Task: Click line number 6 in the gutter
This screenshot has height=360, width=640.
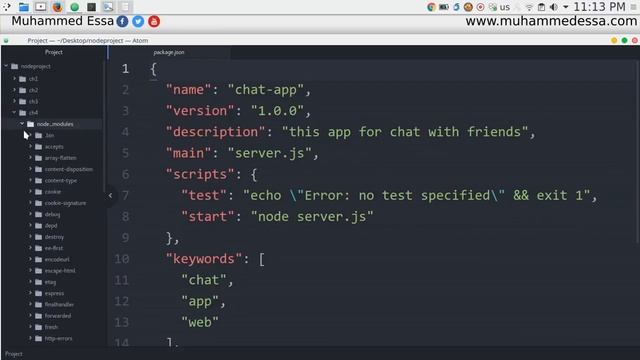Action: 125,174
